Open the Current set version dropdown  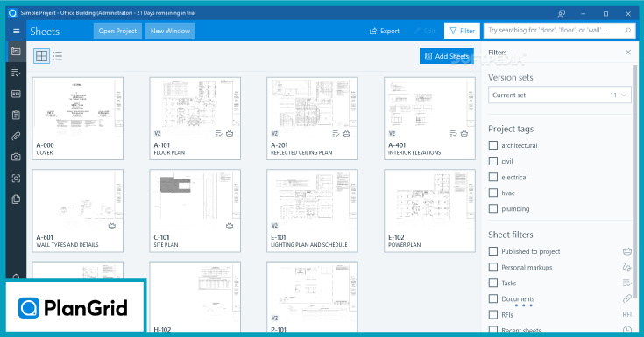[x=559, y=95]
